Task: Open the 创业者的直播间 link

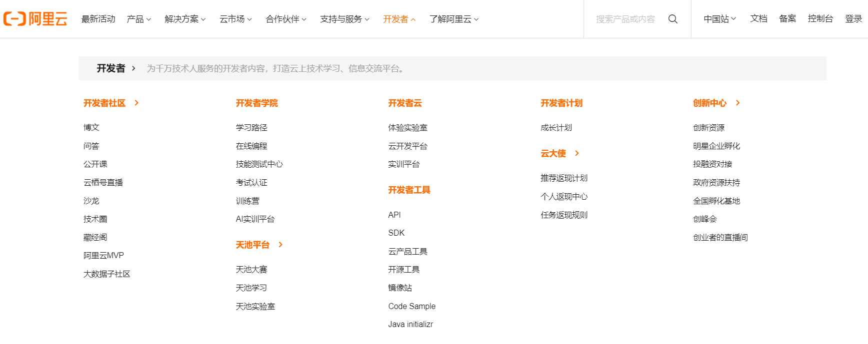Action: (720, 237)
